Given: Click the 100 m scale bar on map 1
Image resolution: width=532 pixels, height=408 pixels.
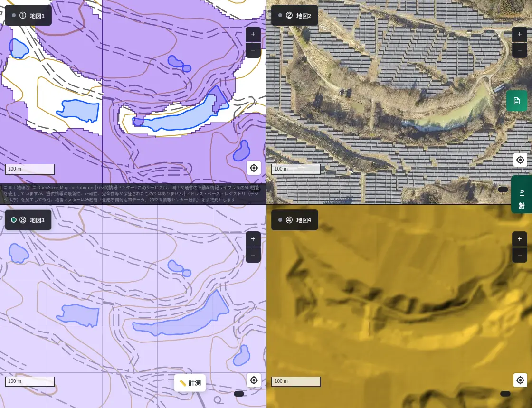Looking at the screenshot, I should [x=29, y=169].
